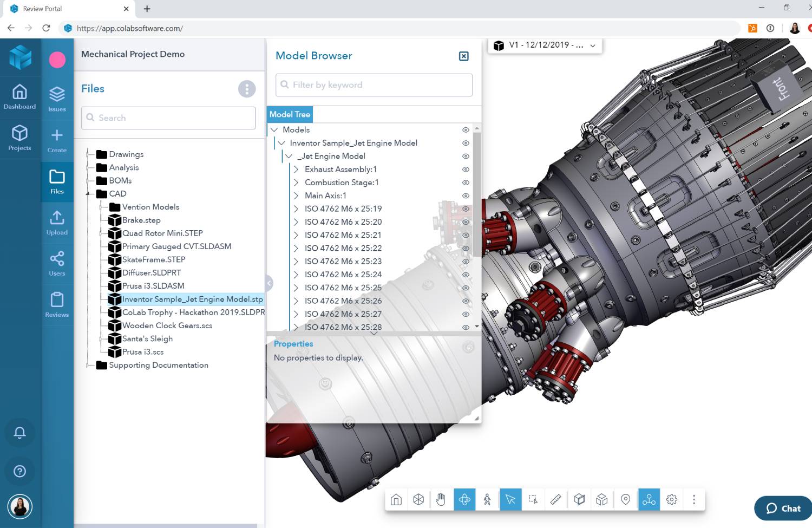Hide the _Jet Engine Model node
Screen dimensions: 812x528
click(466, 156)
